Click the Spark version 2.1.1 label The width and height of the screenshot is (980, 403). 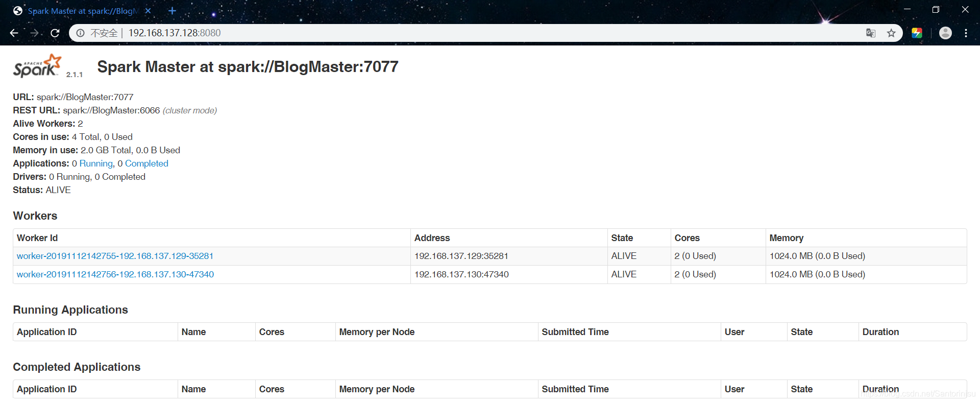75,75
